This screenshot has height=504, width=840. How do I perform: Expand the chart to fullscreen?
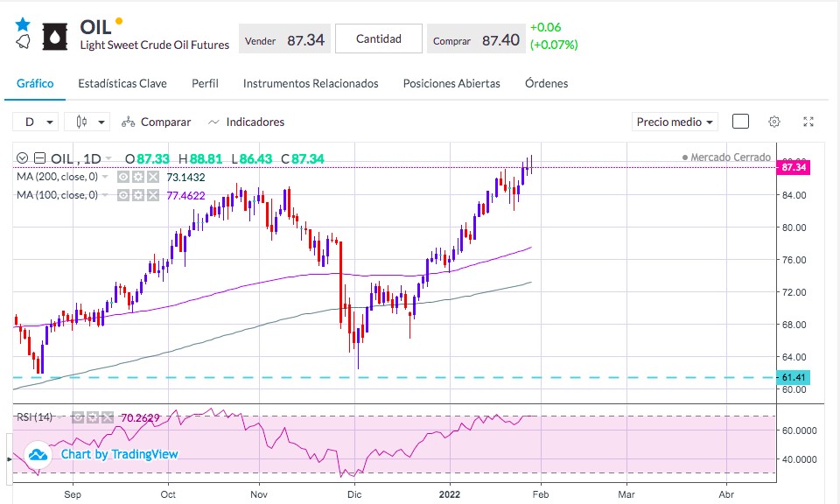(x=808, y=122)
